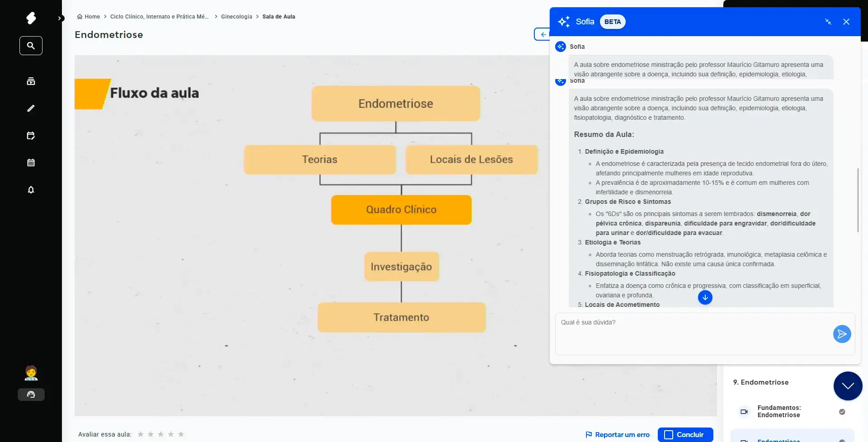The image size is (868, 442).
Task: Open the pencil edit icon in the sidebar
Action: (x=31, y=108)
